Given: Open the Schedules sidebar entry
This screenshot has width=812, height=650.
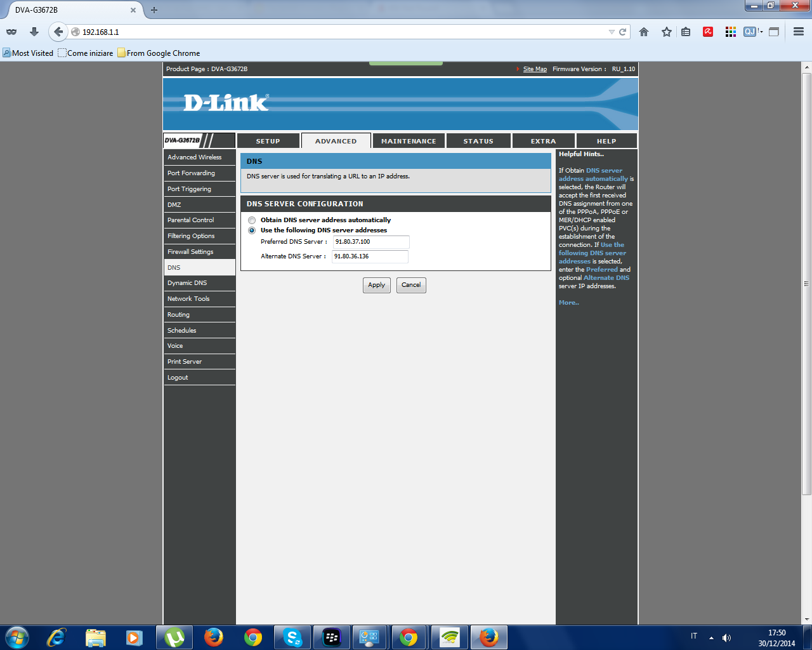Looking at the screenshot, I should 199,330.
